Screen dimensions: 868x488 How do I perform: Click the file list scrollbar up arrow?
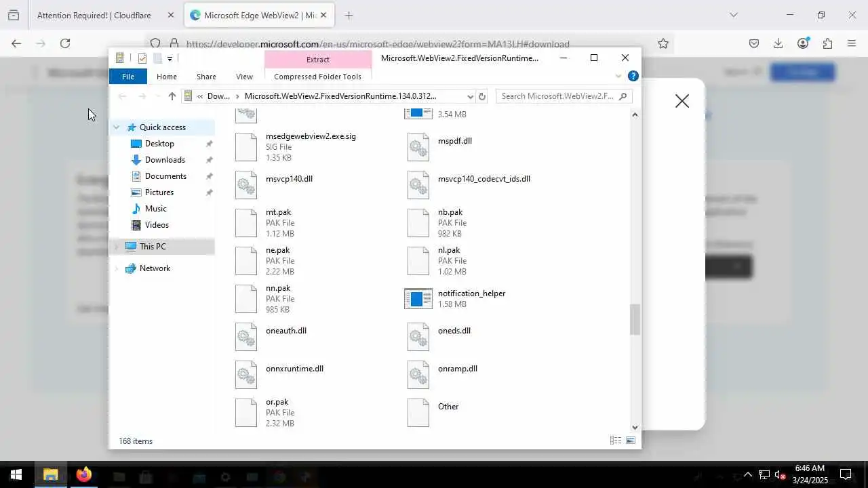click(x=635, y=115)
